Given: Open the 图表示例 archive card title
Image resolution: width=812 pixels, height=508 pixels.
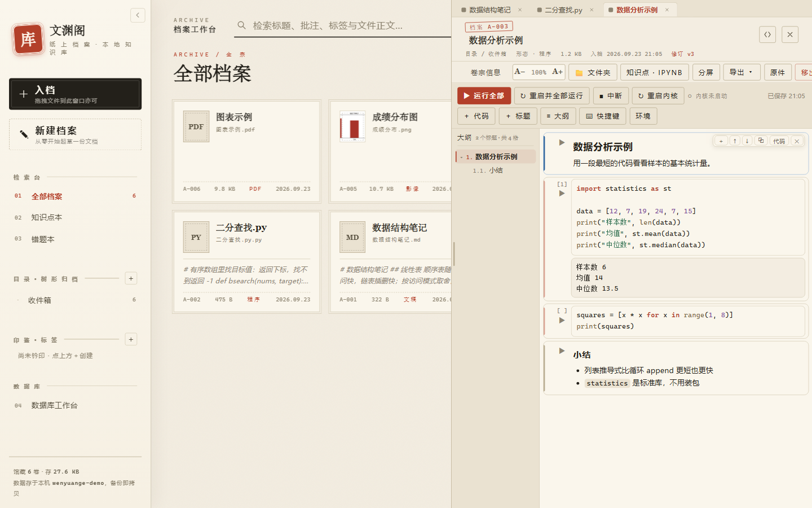Looking at the screenshot, I should tap(234, 117).
